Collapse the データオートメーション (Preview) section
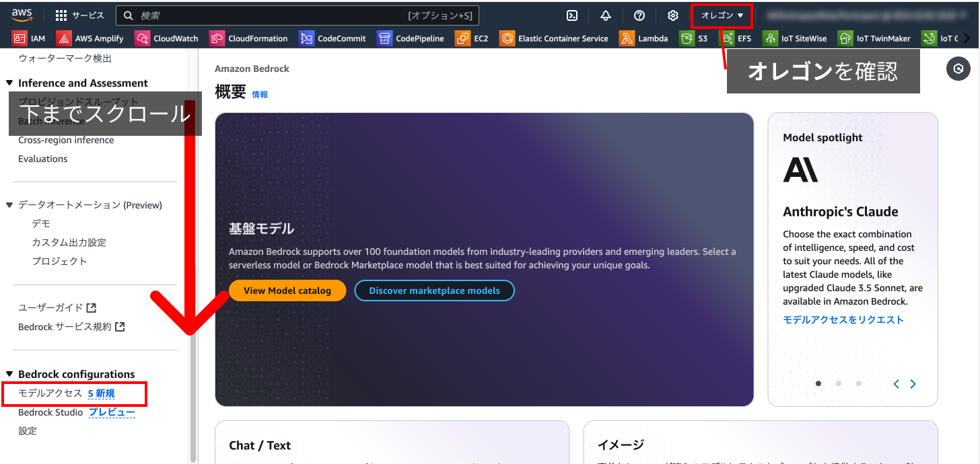This screenshot has height=464, width=980. tap(9, 205)
